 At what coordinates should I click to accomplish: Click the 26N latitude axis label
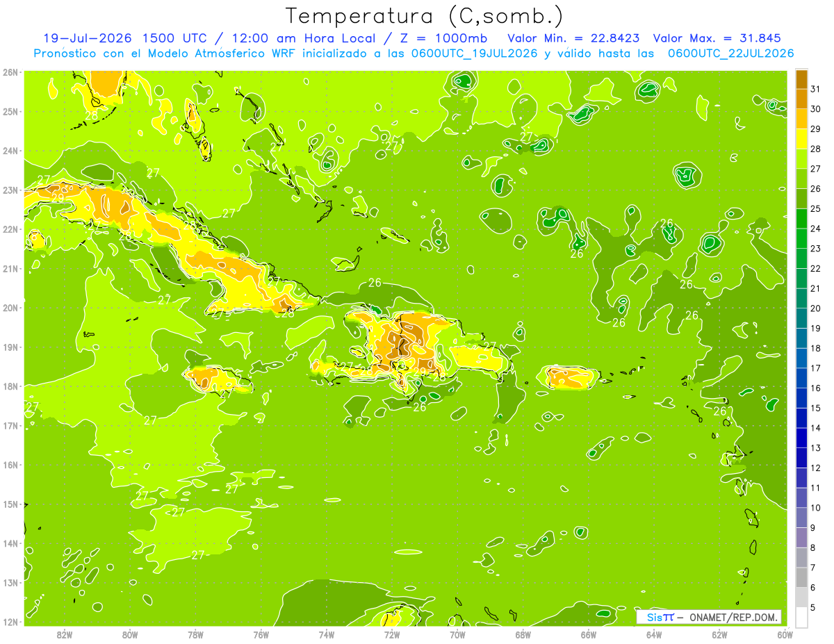10,72
